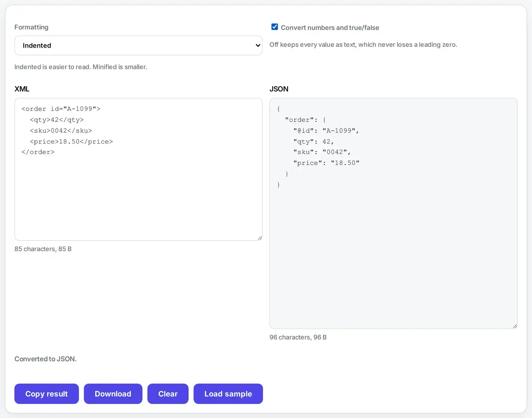Uncheck Convert numbers and true/false checkbox
Image resolution: width=532 pixels, height=418 pixels.
274,27
